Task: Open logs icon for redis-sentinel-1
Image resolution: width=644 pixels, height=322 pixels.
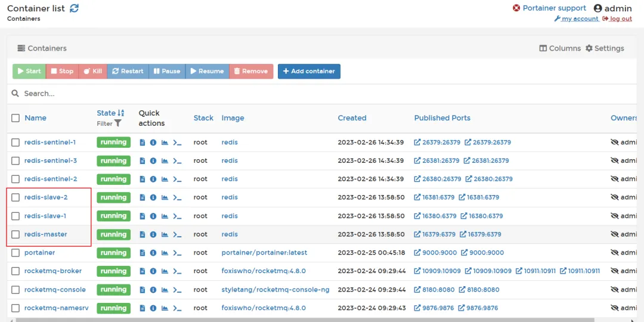Action: pyautogui.click(x=143, y=143)
